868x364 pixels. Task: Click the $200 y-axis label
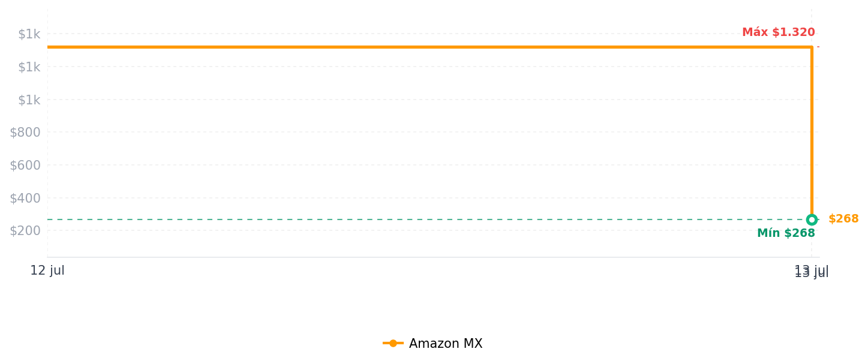(25, 231)
